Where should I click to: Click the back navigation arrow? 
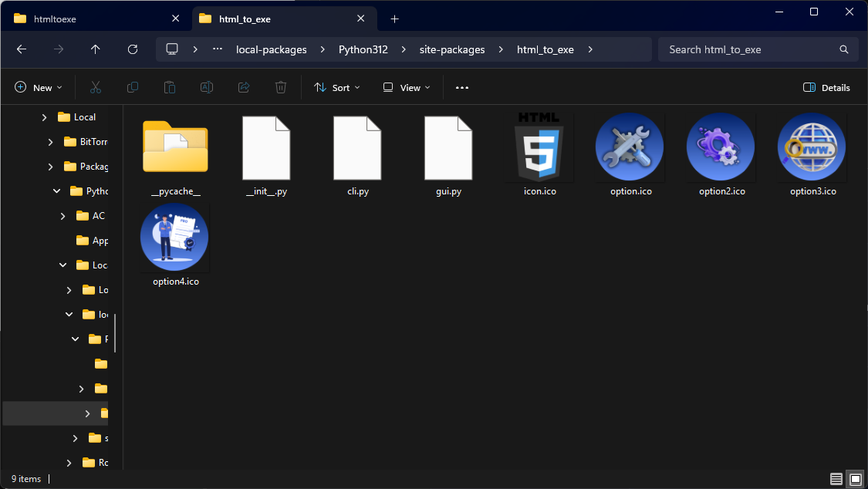click(x=21, y=49)
